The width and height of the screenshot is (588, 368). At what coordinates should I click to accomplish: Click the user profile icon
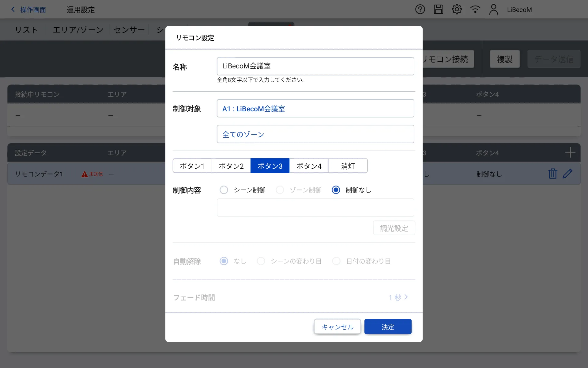pyautogui.click(x=493, y=10)
